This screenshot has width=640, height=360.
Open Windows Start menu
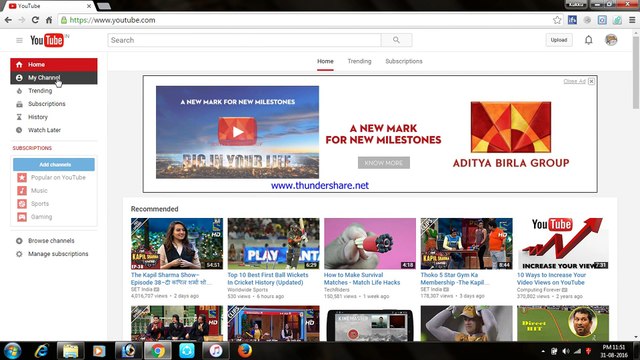[x=12, y=351]
